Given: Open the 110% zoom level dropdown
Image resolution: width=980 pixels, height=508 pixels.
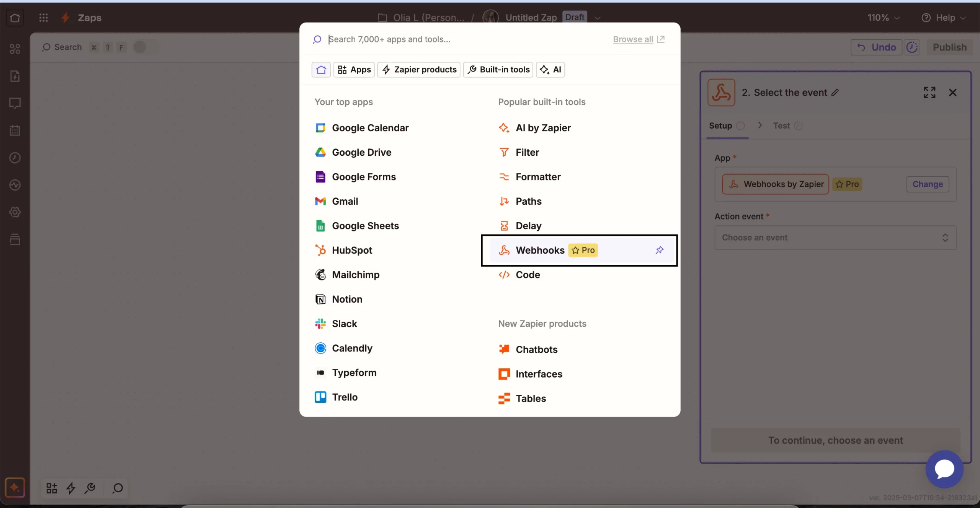Looking at the screenshot, I should (x=883, y=18).
